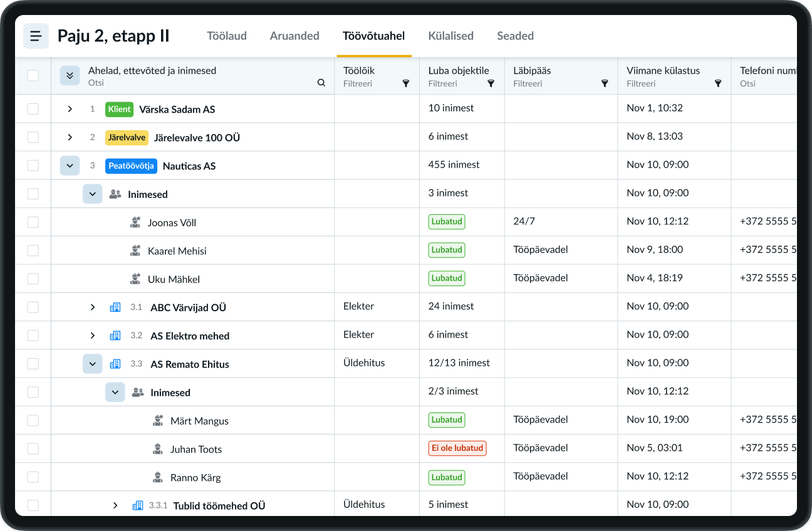Click the Klient tag on Värska Sadam AS
Image resolution: width=812 pixels, height=531 pixels.
(x=119, y=109)
